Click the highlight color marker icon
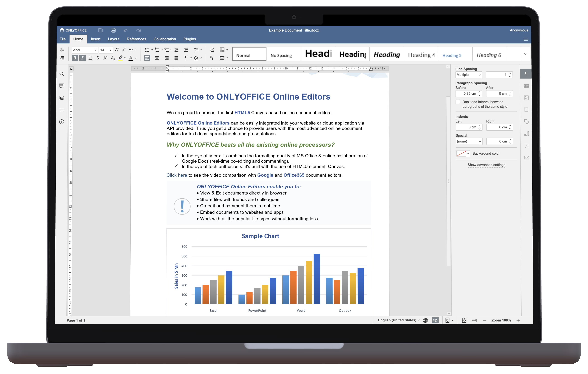The width and height of the screenshot is (588, 374). [x=120, y=58]
